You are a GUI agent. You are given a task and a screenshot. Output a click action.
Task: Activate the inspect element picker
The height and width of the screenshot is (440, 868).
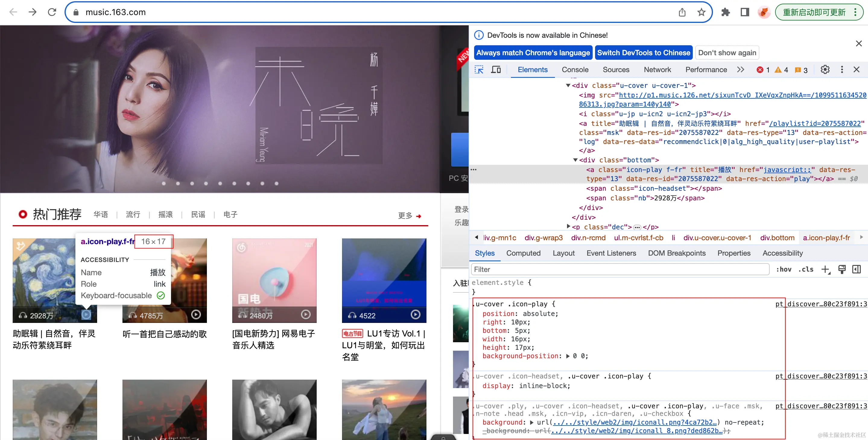coord(479,70)
